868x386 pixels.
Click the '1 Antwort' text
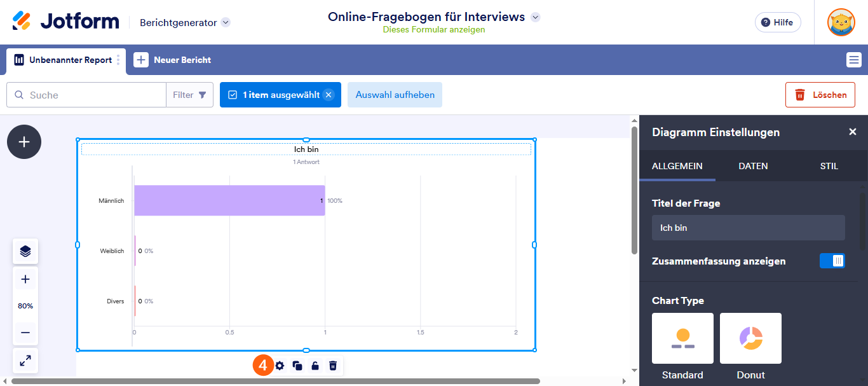[306, 162]
